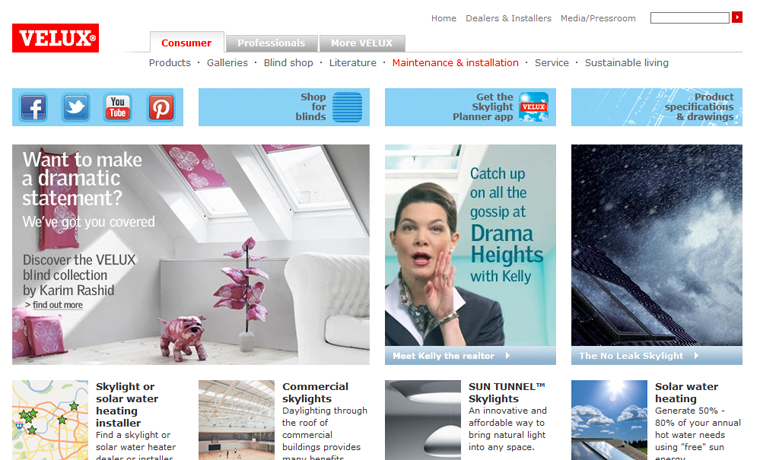This screenshot has width=760, height=460.
Task: Open Product specifications & drawings banner
Action: (x=657, y=107)
